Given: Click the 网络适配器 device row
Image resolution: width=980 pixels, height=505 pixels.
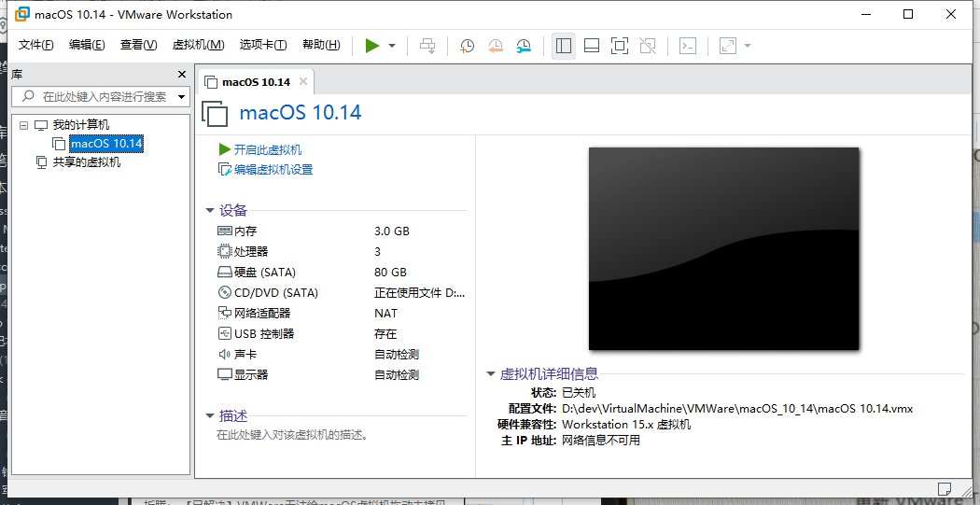Looking at the screenshot, I should point(342,314).
